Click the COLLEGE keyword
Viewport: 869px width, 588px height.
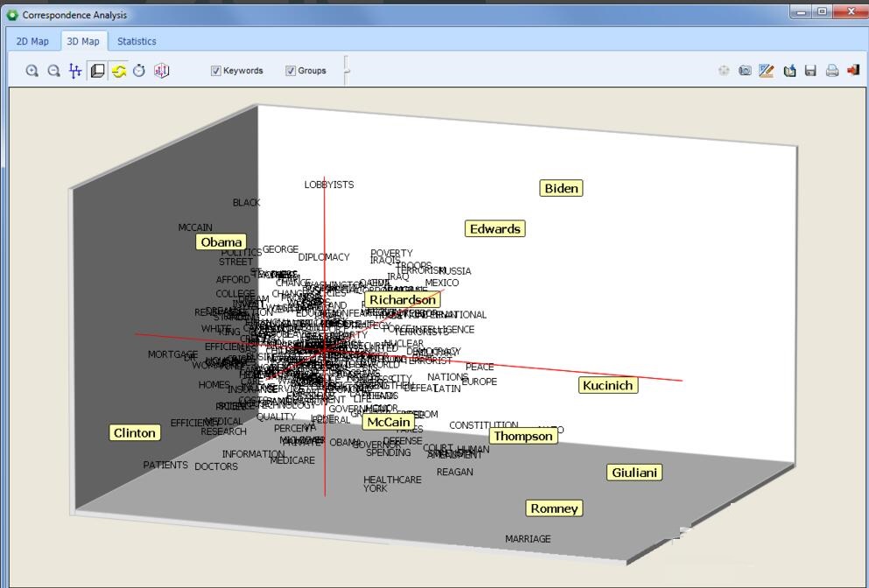pyautogui.click(x=235, y=294)
